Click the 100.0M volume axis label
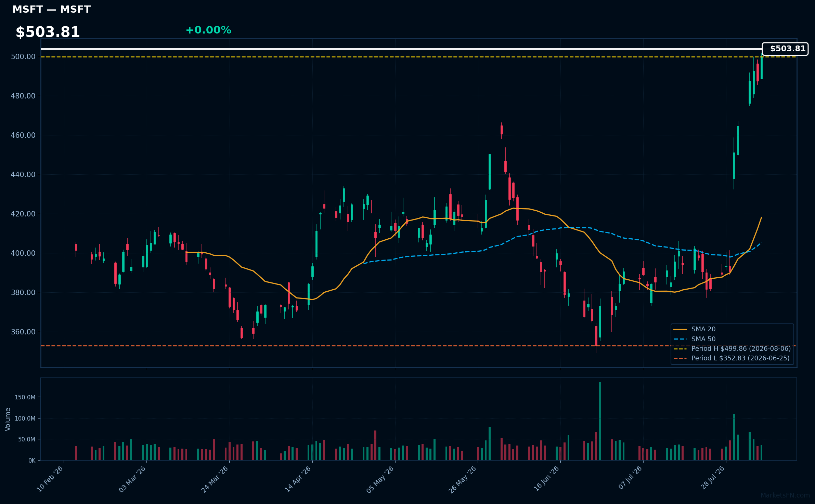Screen dimensions: 815x504 click(x=25, y=419)
